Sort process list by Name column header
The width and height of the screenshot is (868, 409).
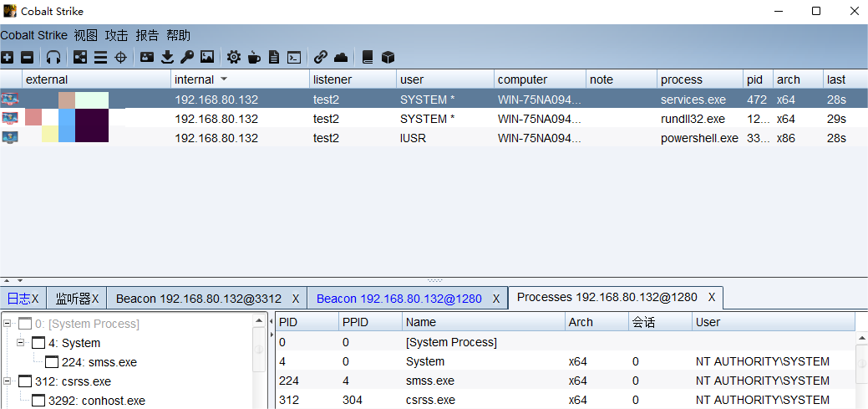pyautogui.click(x=483, y=322)
